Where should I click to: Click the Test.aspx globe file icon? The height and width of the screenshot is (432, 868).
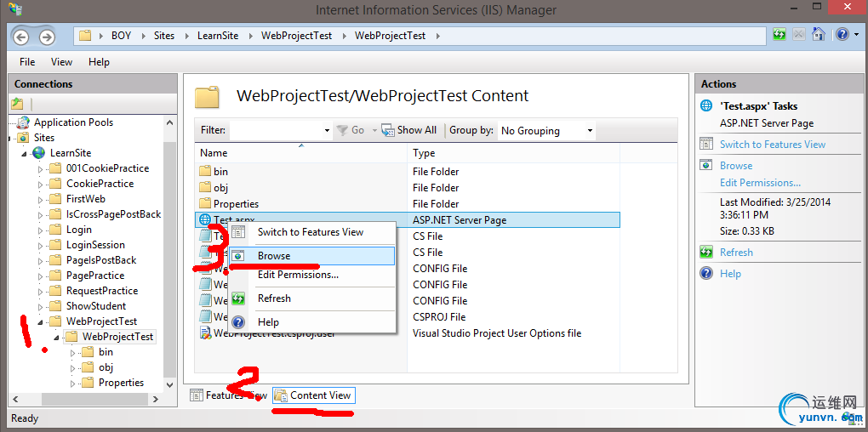205,219
